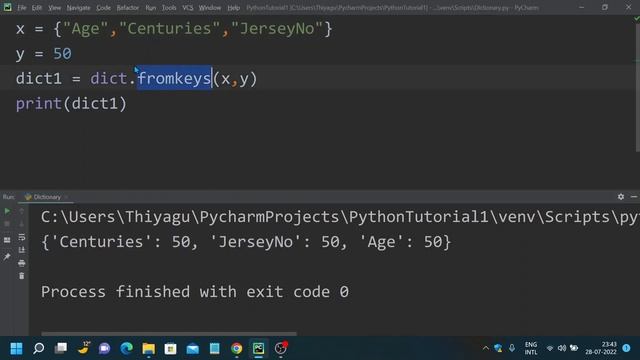The width and height of the screenshot is (640, 360).
Task: Click the console horizontal scrollbar
Action: click(169, 333)
